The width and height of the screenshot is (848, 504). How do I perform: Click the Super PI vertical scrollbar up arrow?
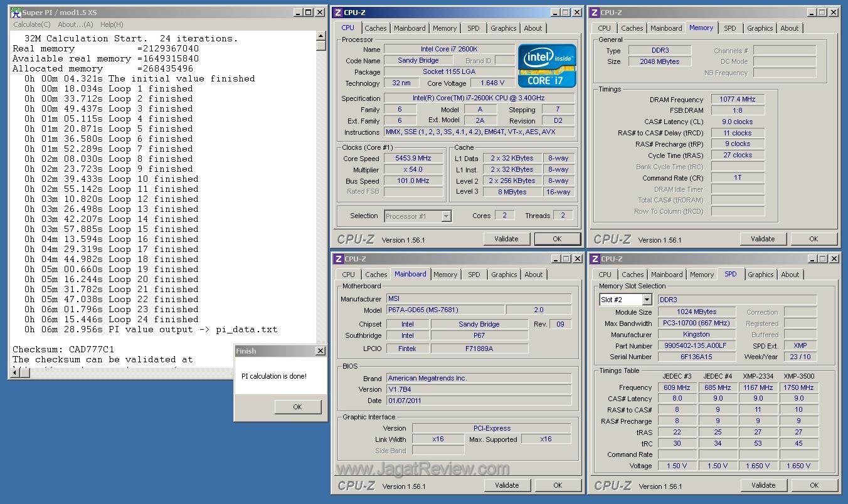321,36
